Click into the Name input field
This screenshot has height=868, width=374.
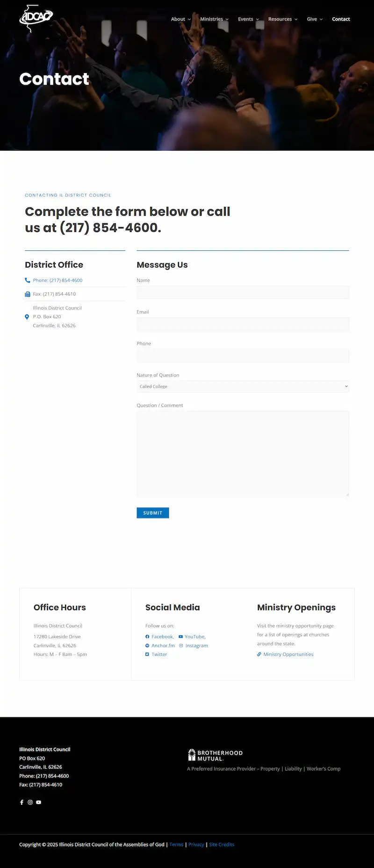243,292
